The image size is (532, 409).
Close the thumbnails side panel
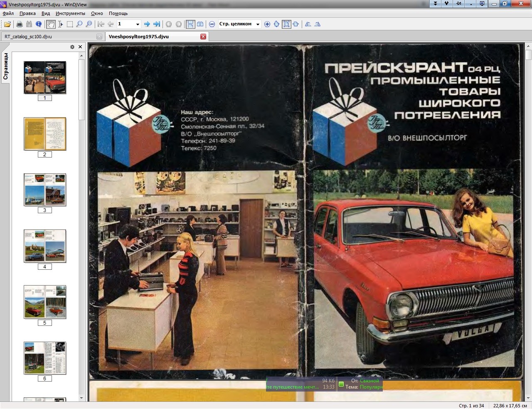(80, 47)
